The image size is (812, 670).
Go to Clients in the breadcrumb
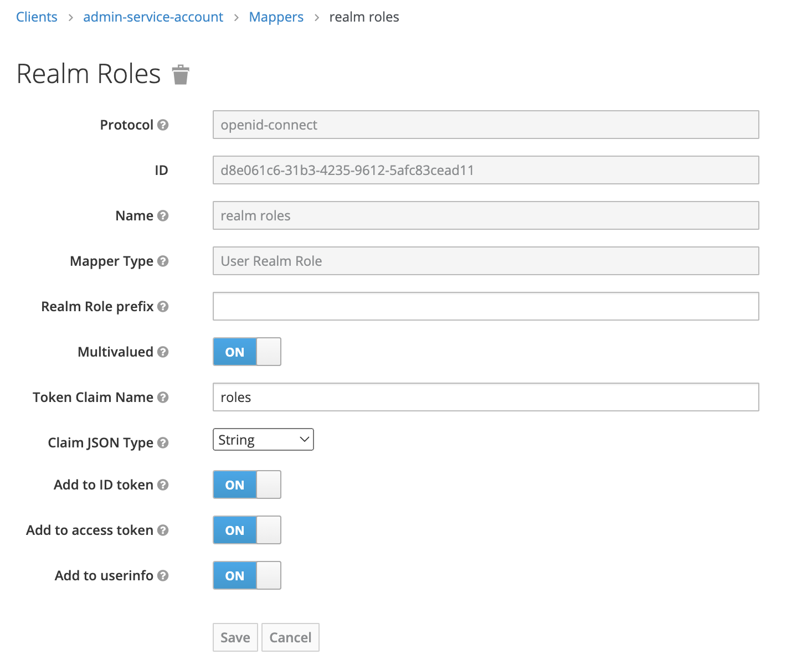pyautogui.click(x=37, y=17)
